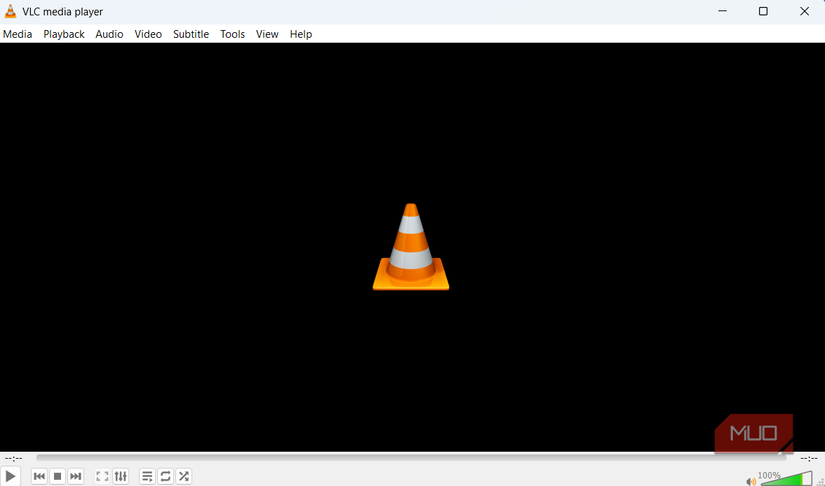Expand the Audio menu
825x486 pixels.
coord(109,34)
